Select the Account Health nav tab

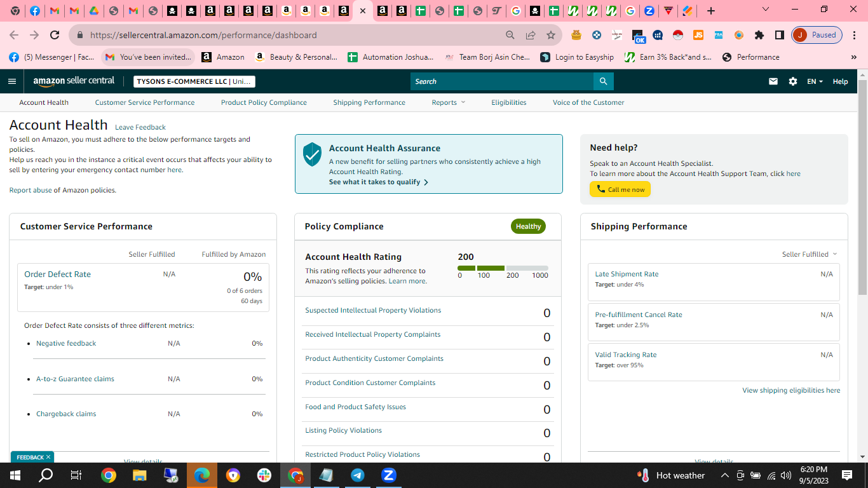(x=44, y=102)
